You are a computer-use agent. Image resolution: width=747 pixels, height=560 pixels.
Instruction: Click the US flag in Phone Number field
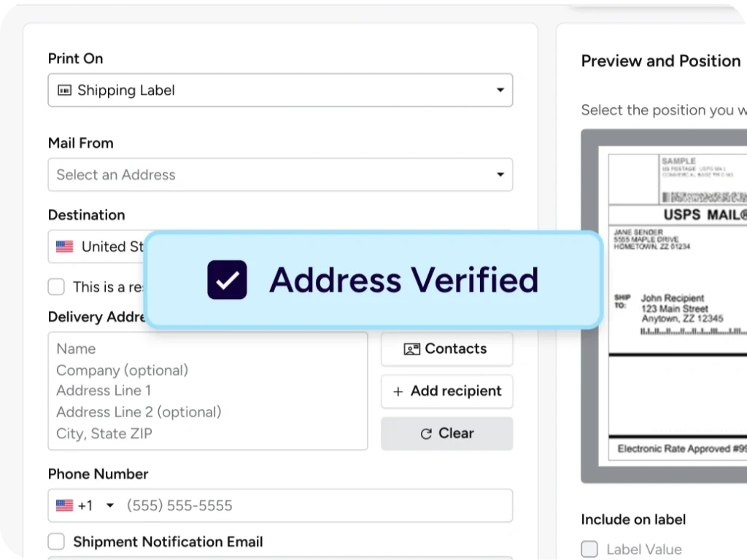[x=65, y=505]
